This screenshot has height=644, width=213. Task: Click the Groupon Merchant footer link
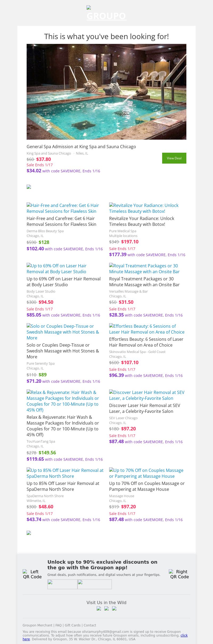[37, 625]
